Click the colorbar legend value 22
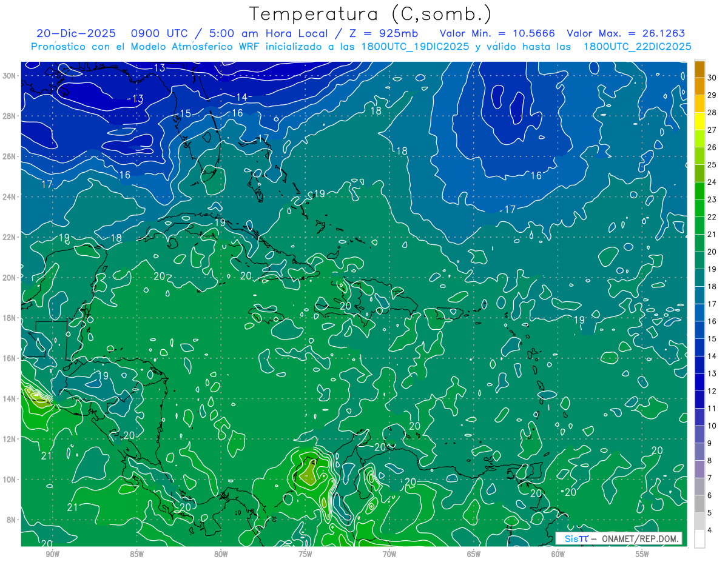This screenshot has width=728, height=562. (x=712, y=217)
